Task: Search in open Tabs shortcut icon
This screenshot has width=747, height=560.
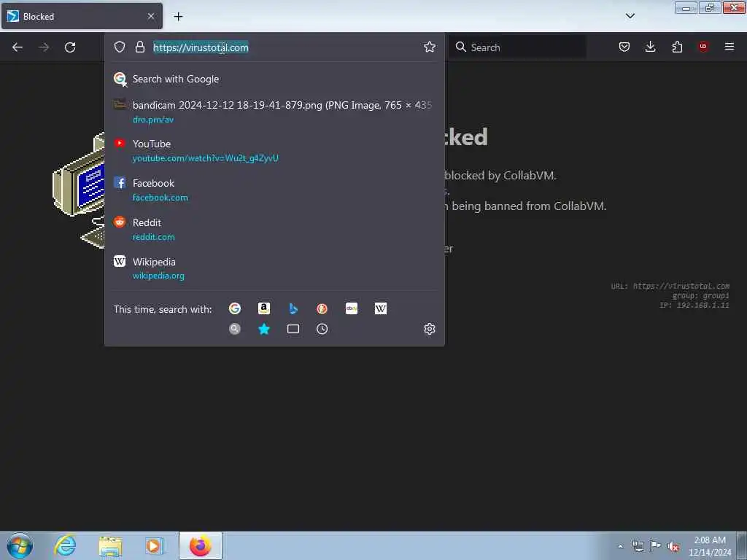Action: [x=293, y=329]
